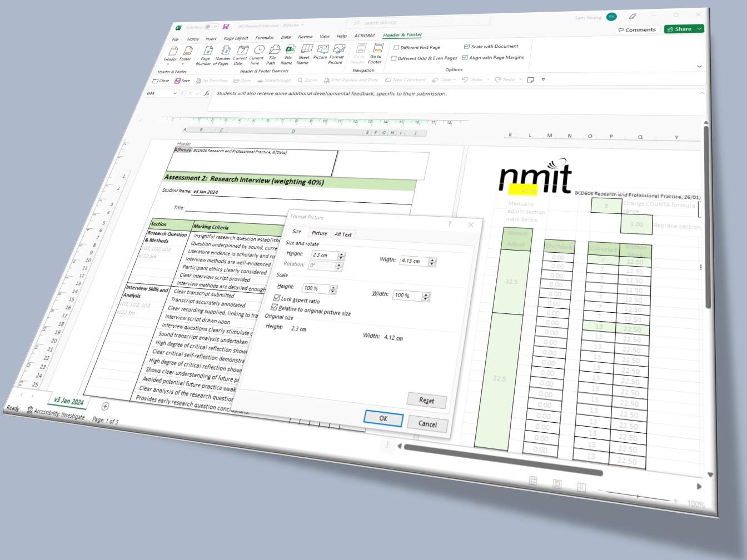747x560 pixels.
Task: Open Customize Quick Access Toolbar arrow
Action: pyautogui.click(x=543, y=79)
